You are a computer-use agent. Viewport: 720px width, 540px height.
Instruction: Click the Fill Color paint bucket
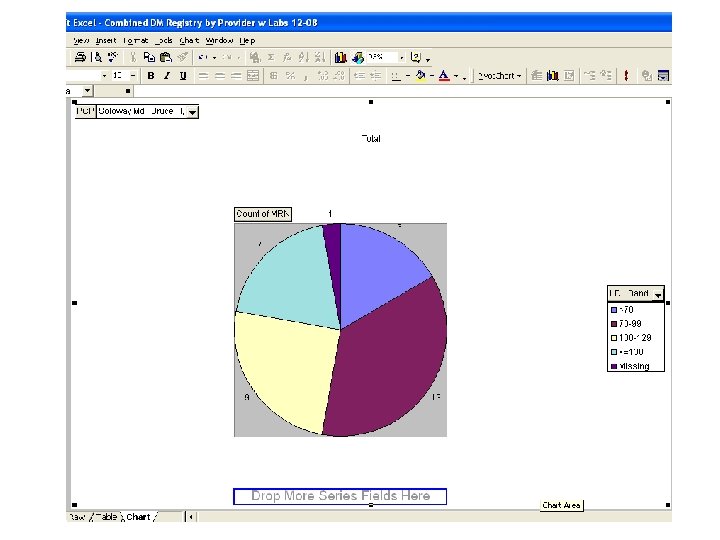(420, 76)
